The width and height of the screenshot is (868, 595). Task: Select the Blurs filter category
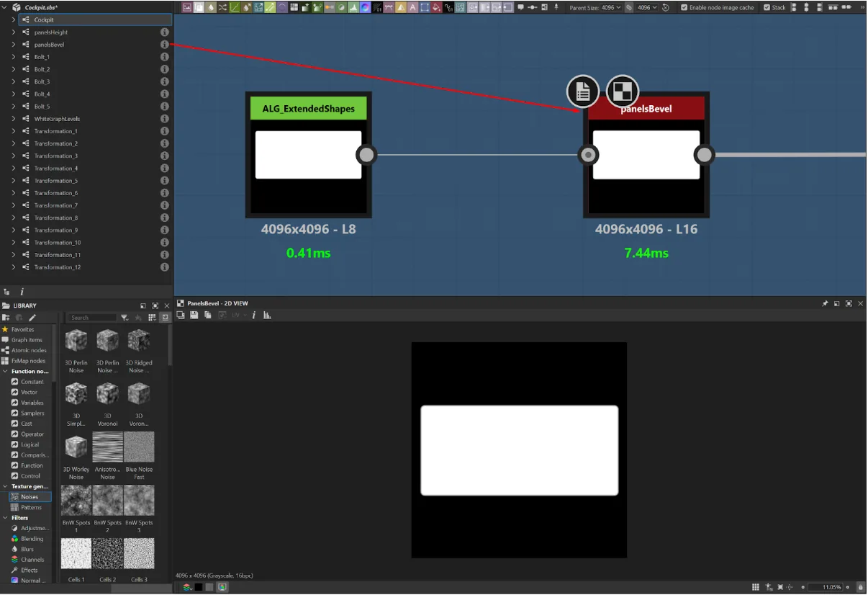coord(27,550)
